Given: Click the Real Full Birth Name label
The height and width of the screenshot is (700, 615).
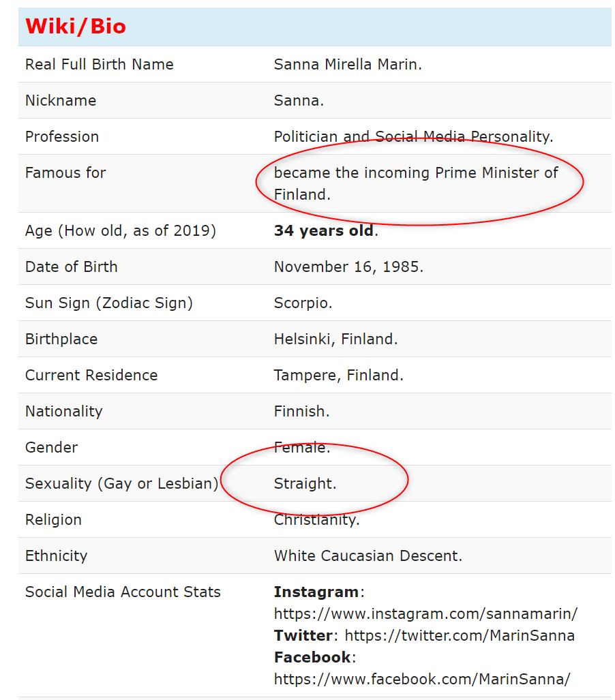Looking at the screenshot, I should click(100, 64).
